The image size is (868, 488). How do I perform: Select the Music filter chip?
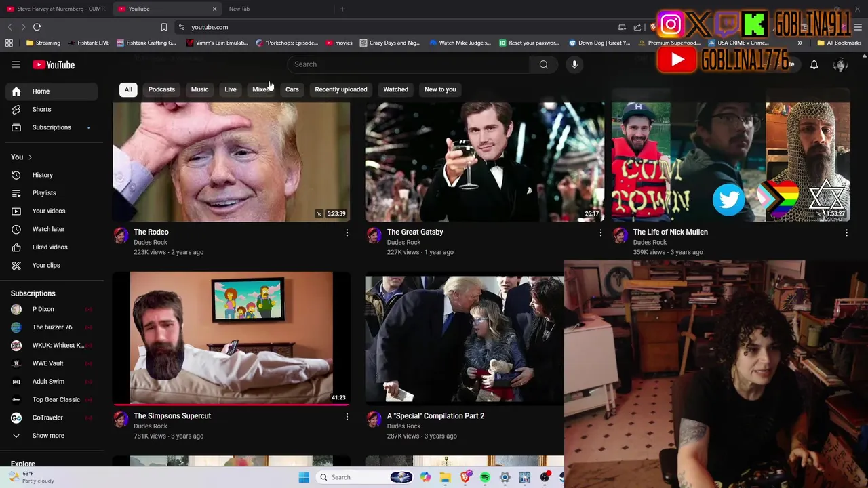199,89
